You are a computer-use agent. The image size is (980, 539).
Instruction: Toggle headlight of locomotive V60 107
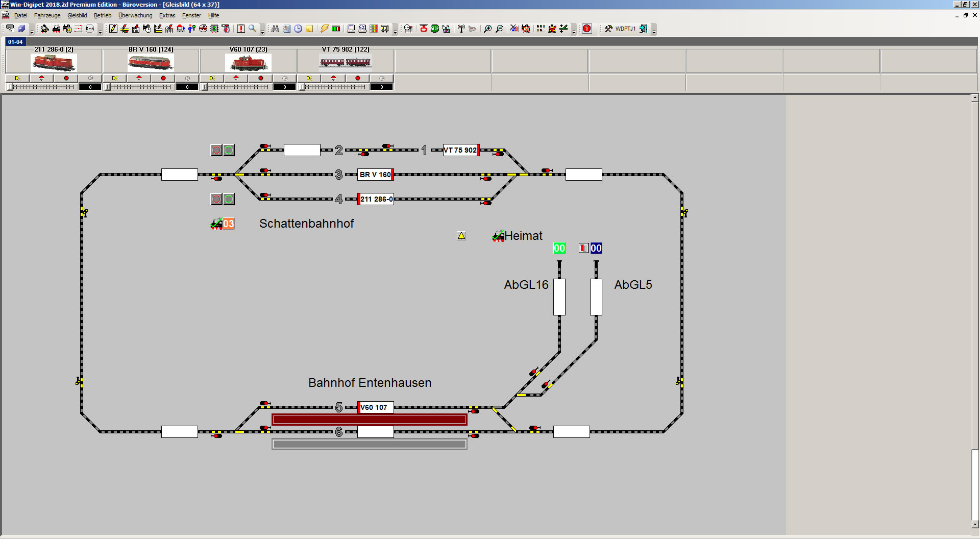pyautogui.click(x=212, y=78)
